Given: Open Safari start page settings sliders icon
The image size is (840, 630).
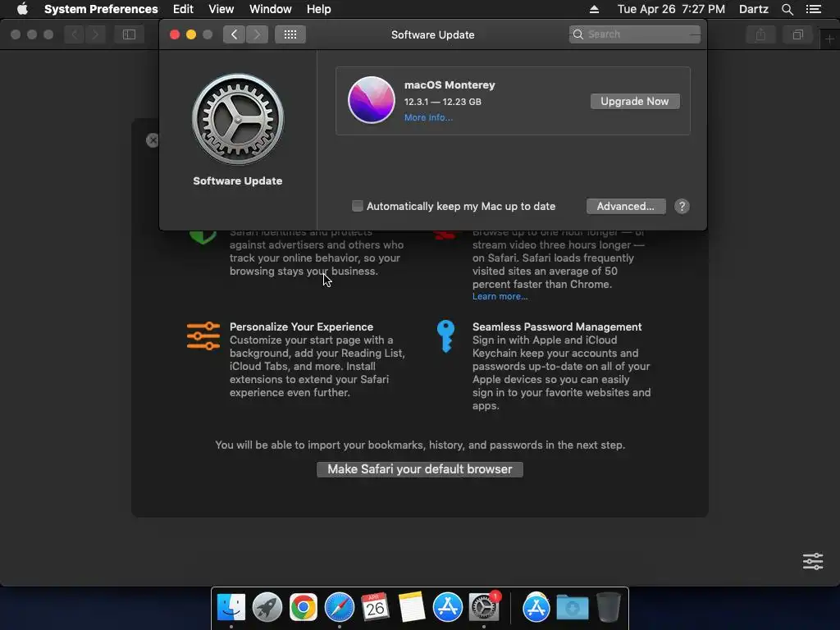Looking at the screenshot, I should (813, 561).
